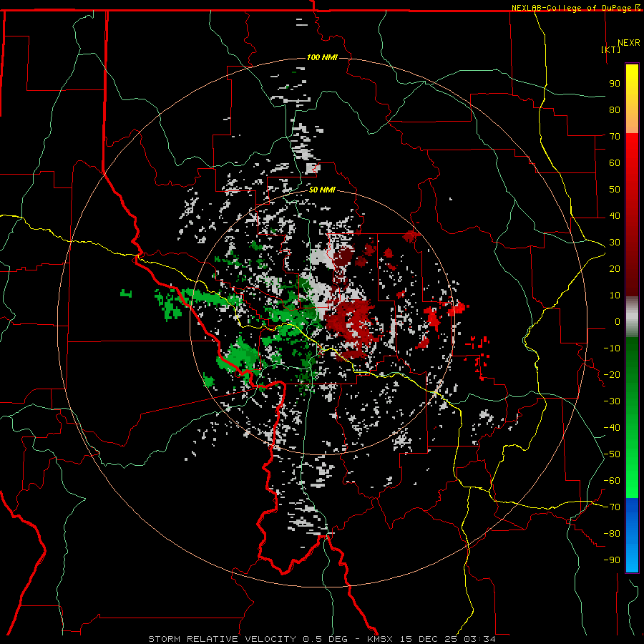Click the -20 value on velocity scale
The width and height of the screenshot is (644, 644).
tap(612, 374)
